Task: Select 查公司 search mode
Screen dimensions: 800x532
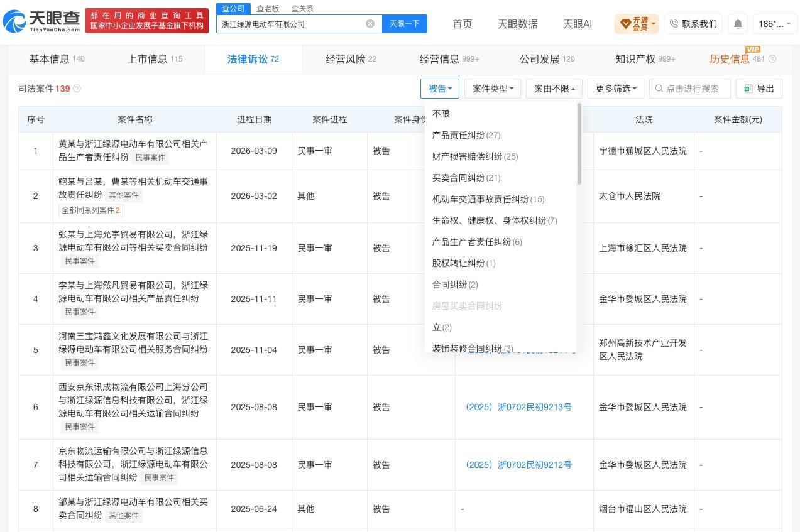Action: click(234, 8)
